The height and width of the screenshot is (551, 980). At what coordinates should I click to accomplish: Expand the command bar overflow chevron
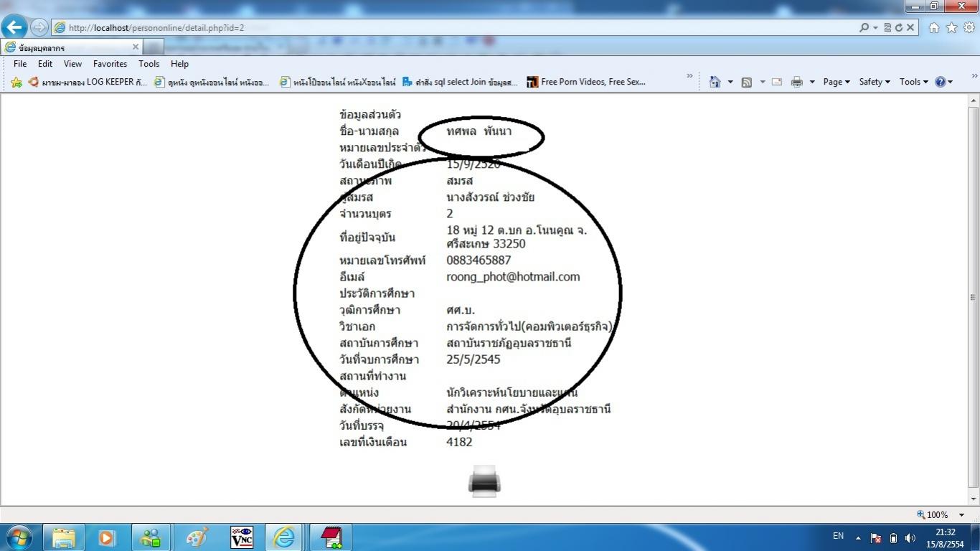pos(974,76)
